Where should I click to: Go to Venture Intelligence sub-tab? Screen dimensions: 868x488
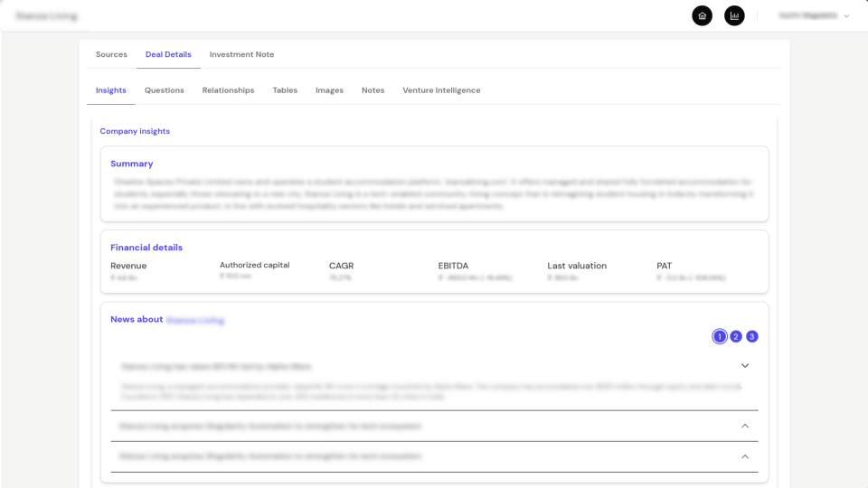tap(441, 90)
